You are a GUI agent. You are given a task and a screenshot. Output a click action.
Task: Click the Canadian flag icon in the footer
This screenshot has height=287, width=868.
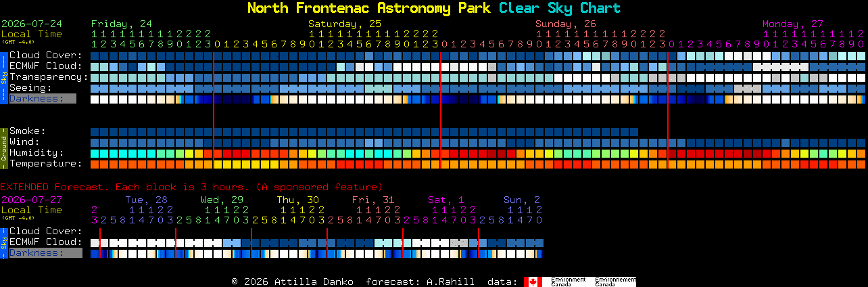[533, 282]
